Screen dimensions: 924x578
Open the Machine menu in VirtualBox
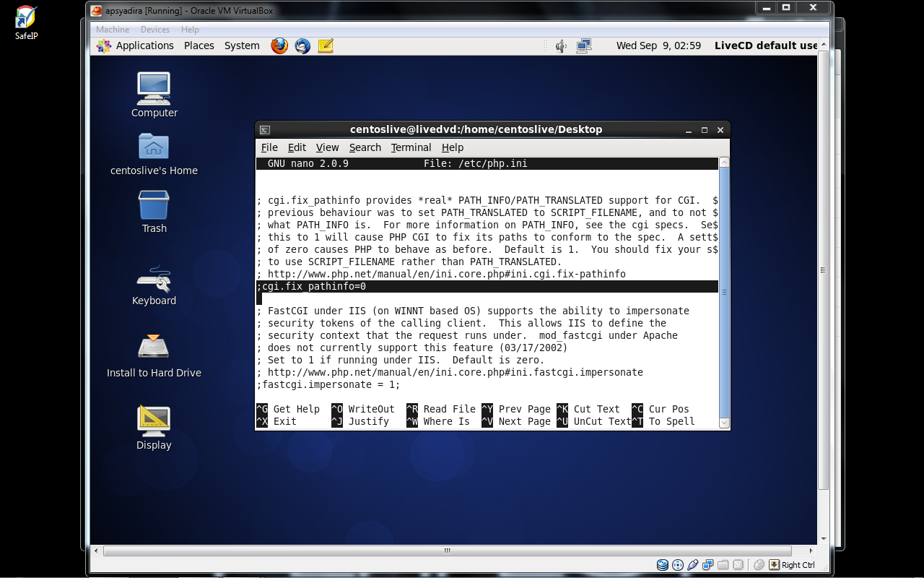click(113, 30)
